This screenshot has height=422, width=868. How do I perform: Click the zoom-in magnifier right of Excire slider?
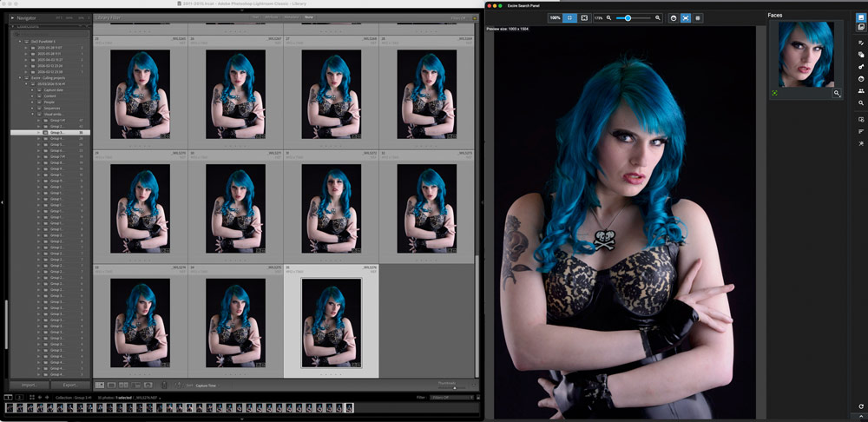click(x=658, y=18)
